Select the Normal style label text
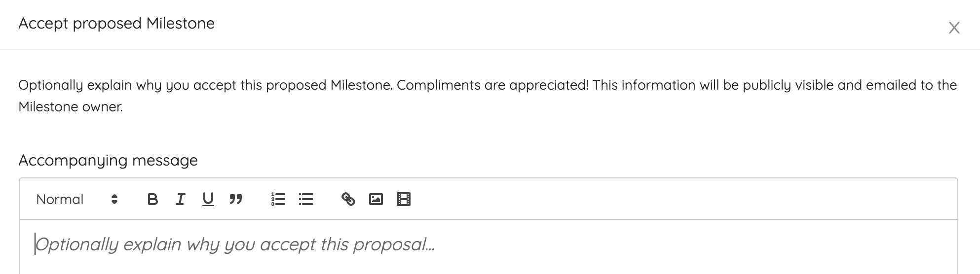Viewport: 980px width, 274px height. coord(60,199)
